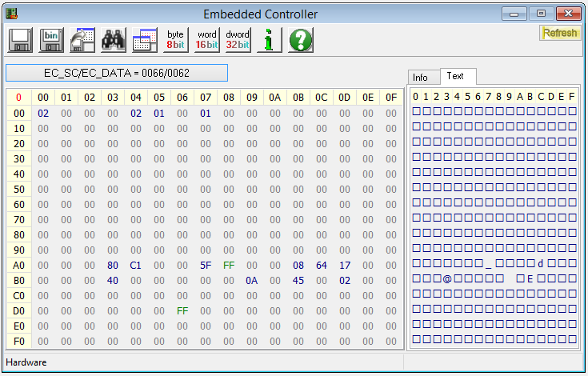Click the table export arrow icon

pyautogui.click(x=82, y=40)
